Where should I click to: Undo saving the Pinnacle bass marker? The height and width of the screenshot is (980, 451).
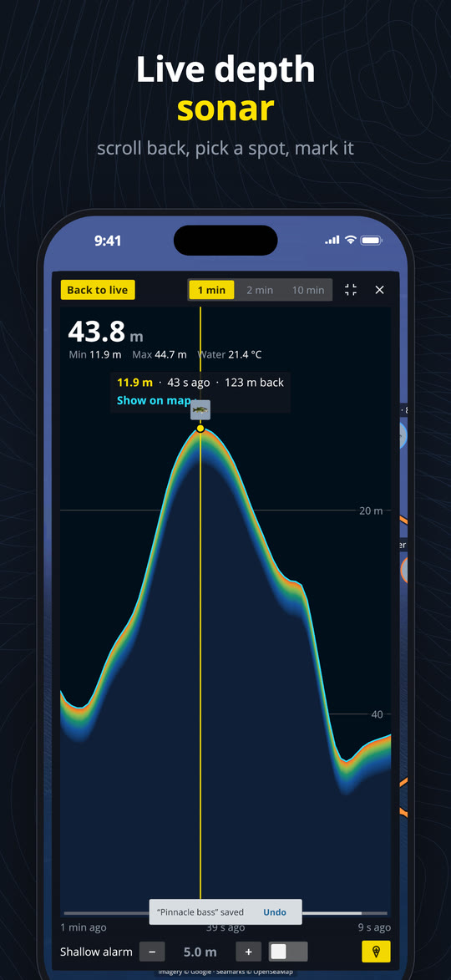click(275, 911)
